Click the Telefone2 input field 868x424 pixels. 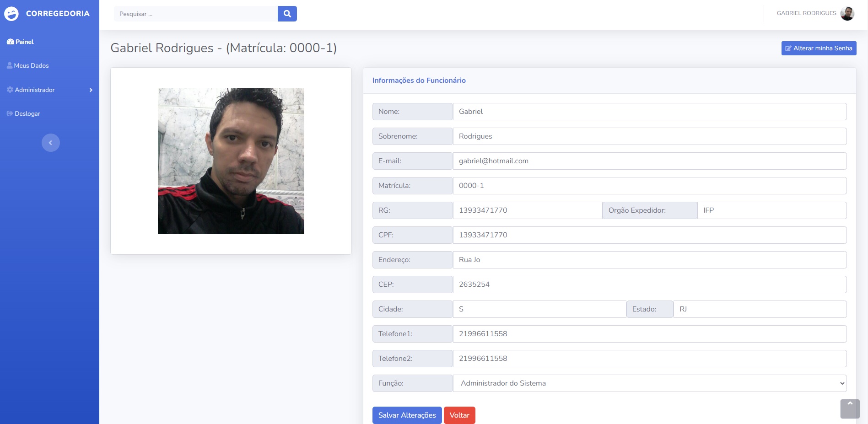coord(650,359)
